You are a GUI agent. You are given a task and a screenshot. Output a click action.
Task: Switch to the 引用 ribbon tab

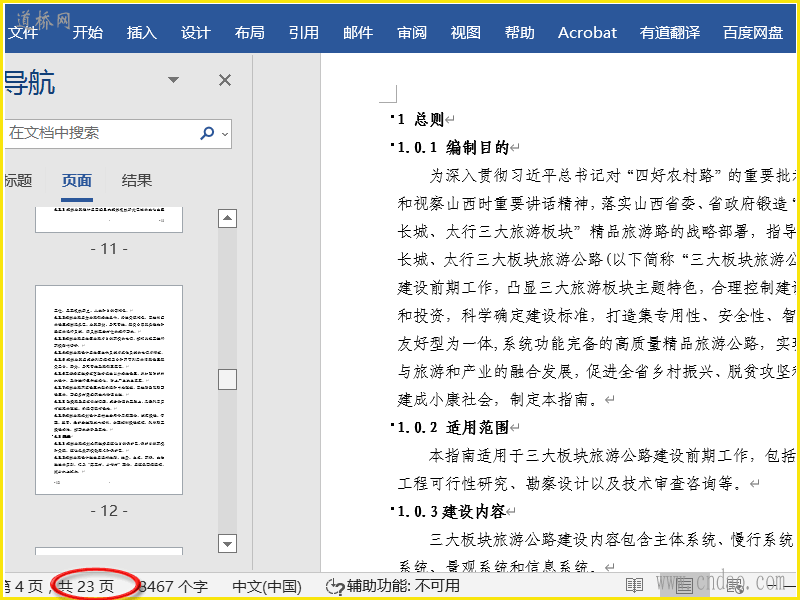tap(304, 33)
